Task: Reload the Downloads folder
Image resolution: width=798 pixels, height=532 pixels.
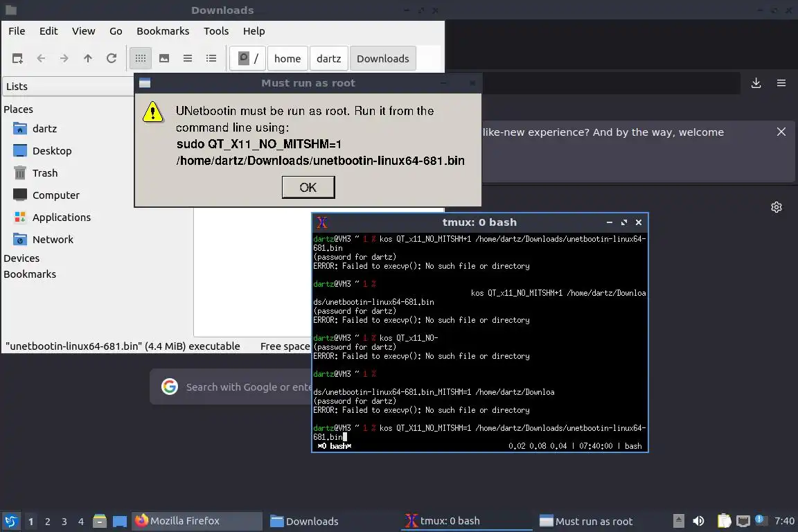Action: coord(112,59)
